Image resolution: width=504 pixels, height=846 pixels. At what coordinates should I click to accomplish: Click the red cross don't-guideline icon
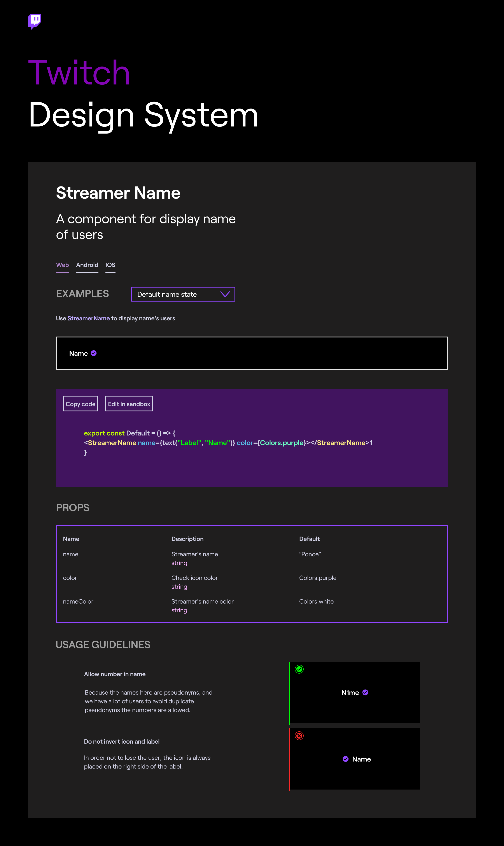(299, 736)
